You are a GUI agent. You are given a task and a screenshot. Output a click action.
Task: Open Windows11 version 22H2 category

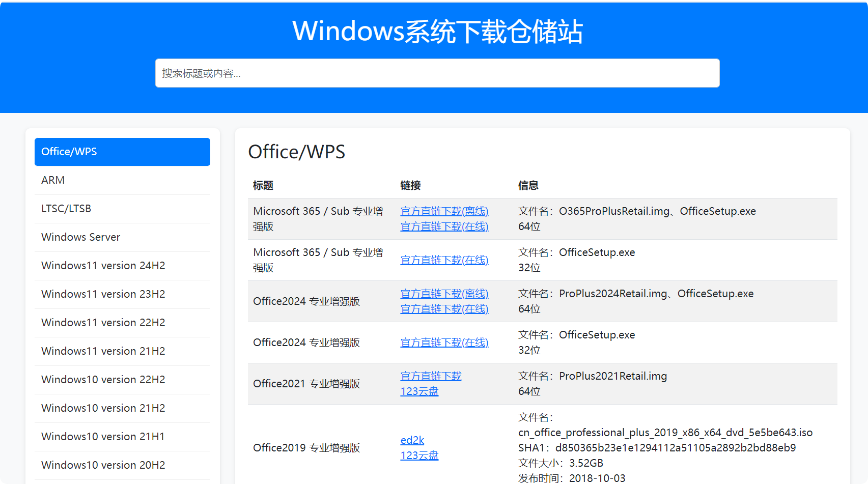tap(122, 323)
